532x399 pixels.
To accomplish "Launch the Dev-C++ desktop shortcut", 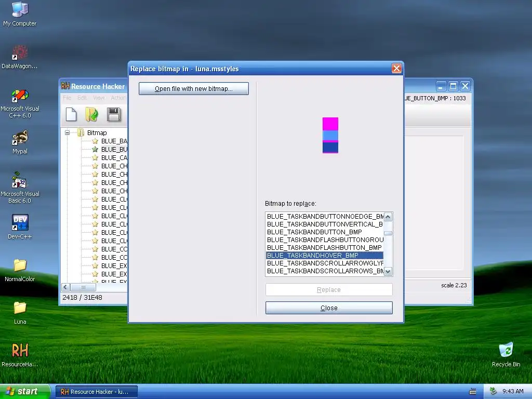I will coord(20,227).
